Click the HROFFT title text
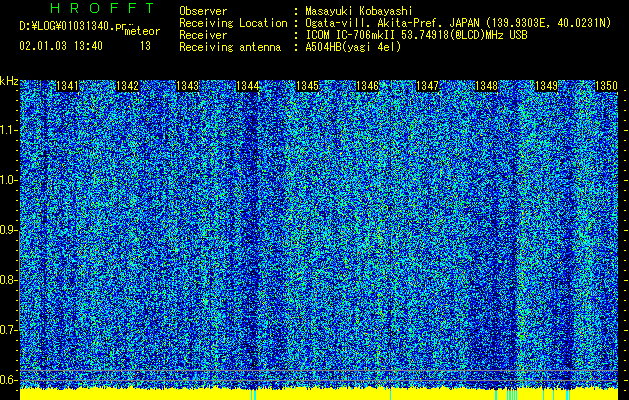The height and width of the screenshot is (400, 629). point(102,8)
